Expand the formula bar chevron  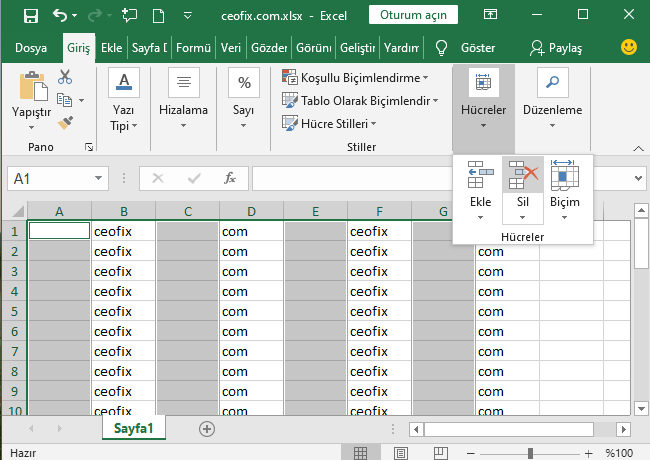click(x=638, y=179)
